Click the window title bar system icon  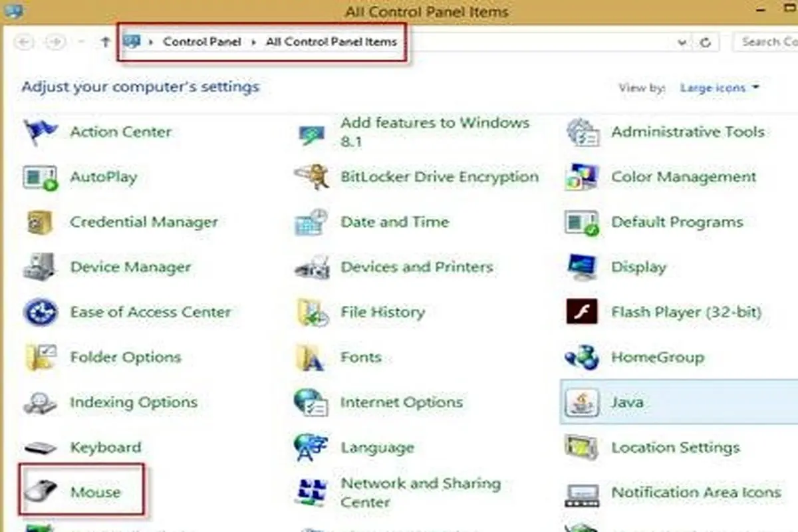coord(12,11)
